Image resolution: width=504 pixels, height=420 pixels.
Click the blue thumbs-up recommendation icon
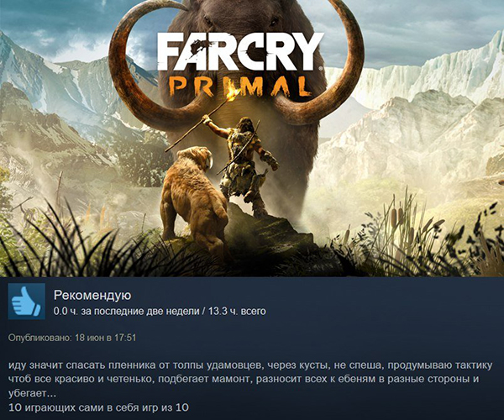(x=26, y=301)
